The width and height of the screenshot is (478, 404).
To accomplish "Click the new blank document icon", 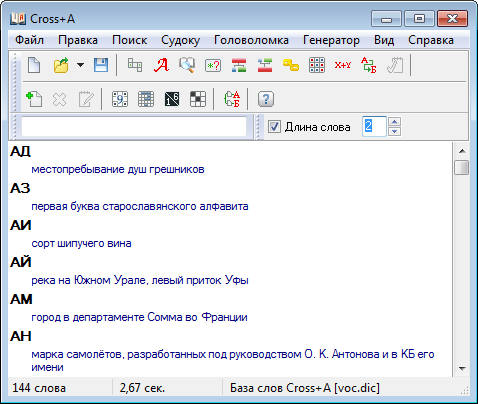I will tap(34, 65).
